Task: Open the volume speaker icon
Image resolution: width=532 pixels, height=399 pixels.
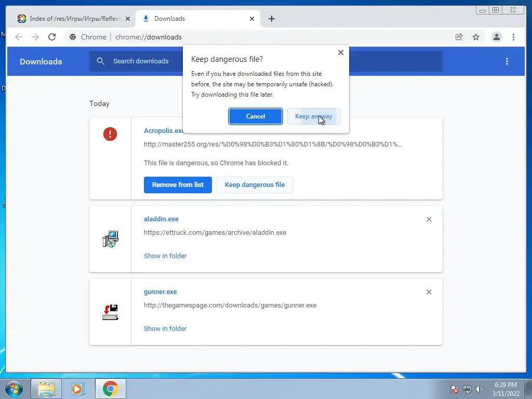Action: pos(479,389)
